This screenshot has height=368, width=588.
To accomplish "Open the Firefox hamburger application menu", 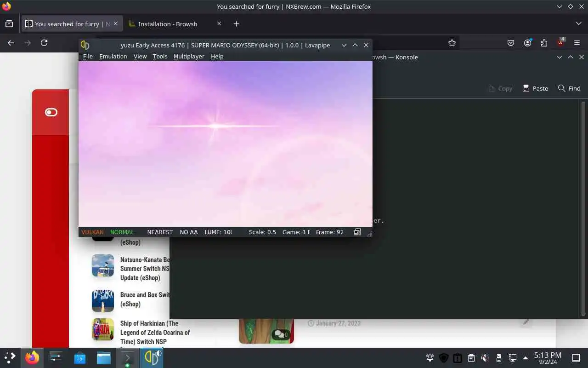I will pyautogui.click(x=577, y=43).
